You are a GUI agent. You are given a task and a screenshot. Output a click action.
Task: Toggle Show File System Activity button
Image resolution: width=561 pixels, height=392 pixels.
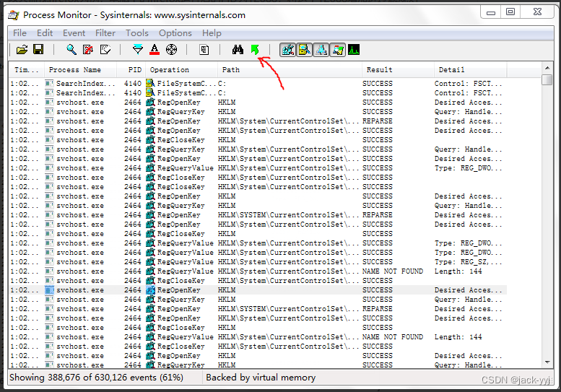pos(305,50)
